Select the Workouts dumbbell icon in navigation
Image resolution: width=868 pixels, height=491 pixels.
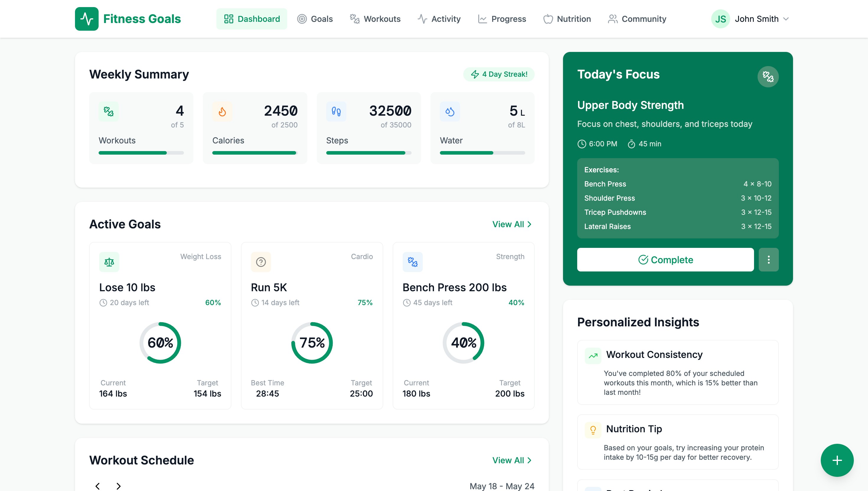[x=355, y=19]
